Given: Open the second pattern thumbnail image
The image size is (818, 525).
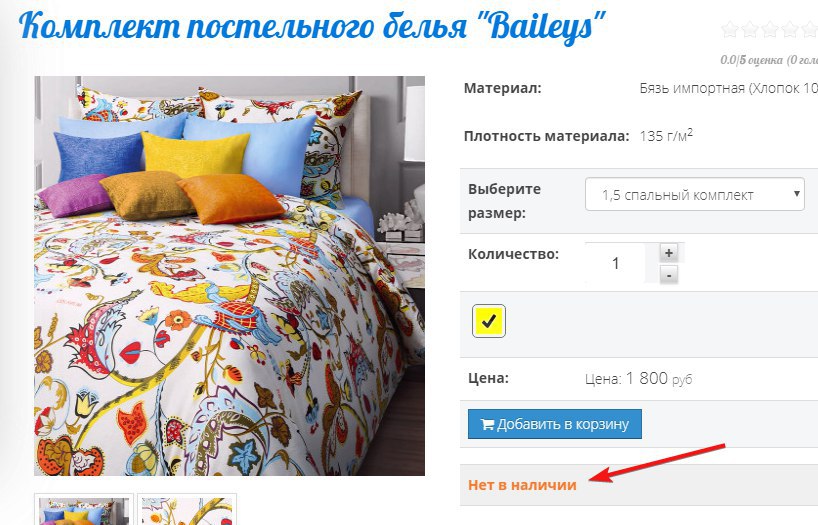Looking at the screenshot, I should point(187,509).
